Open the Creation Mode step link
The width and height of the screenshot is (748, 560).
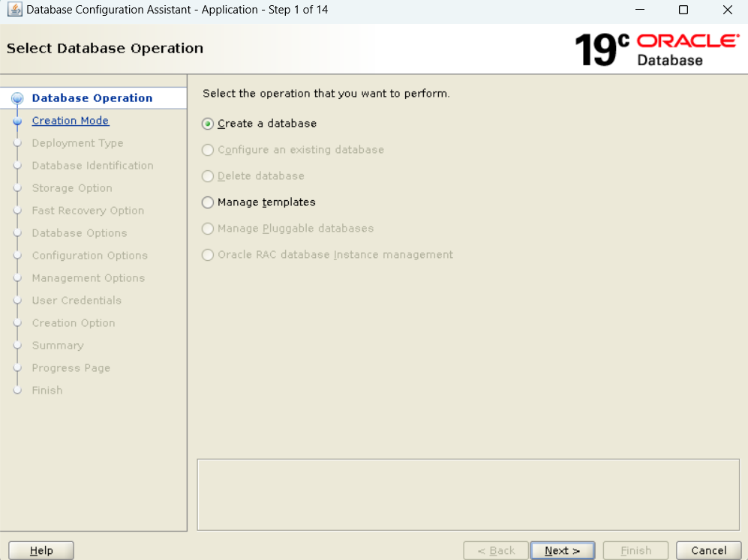[x=70, y=121]
